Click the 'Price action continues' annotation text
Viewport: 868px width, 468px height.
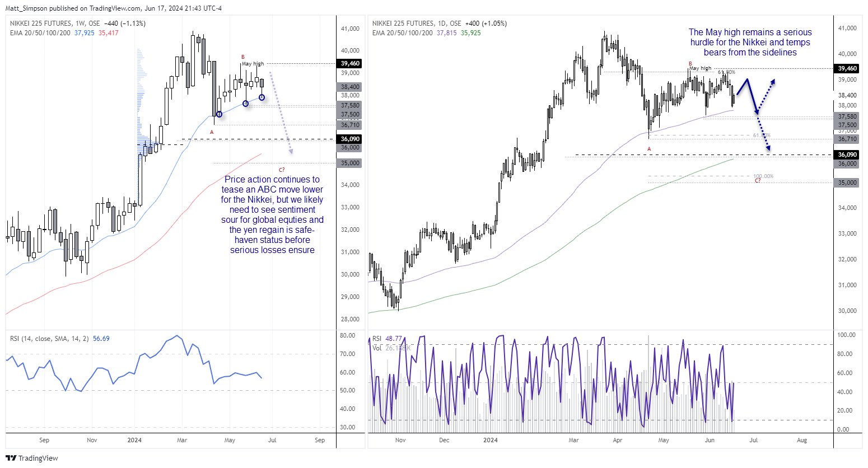pyautogui.click(x=272, y=214)
